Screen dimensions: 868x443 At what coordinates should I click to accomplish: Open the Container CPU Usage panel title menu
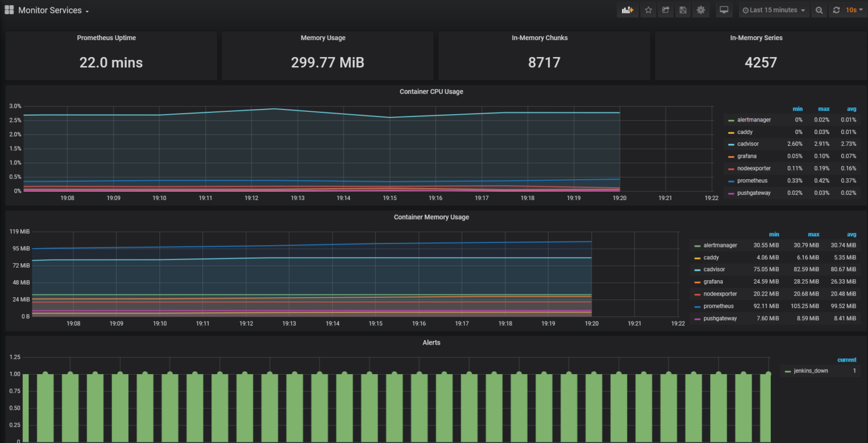coord(431,92)
